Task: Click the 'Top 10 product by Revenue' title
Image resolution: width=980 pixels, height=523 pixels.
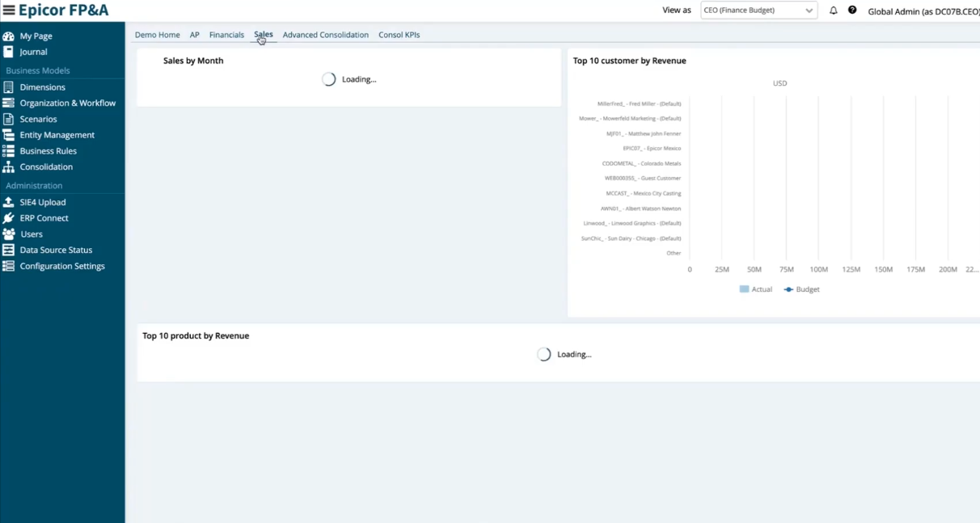Action: (x=196, y=335)
